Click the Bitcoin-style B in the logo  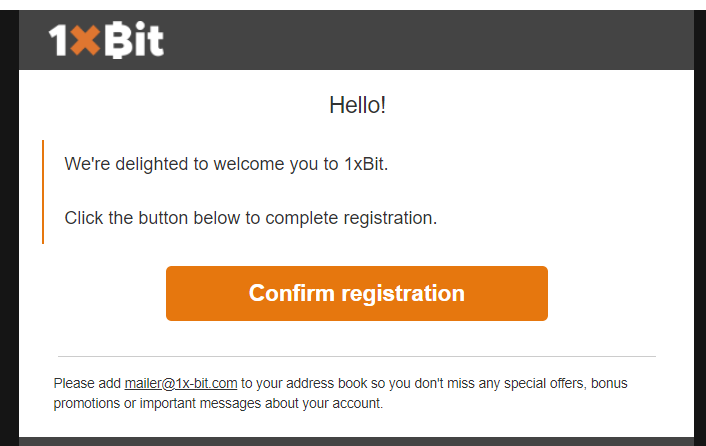coord(118,40)
